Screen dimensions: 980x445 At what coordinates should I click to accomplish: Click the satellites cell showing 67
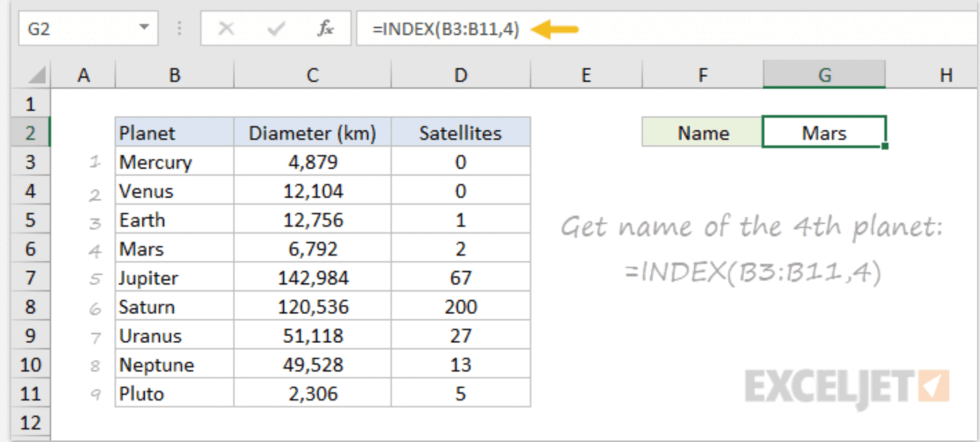point(461,278)
